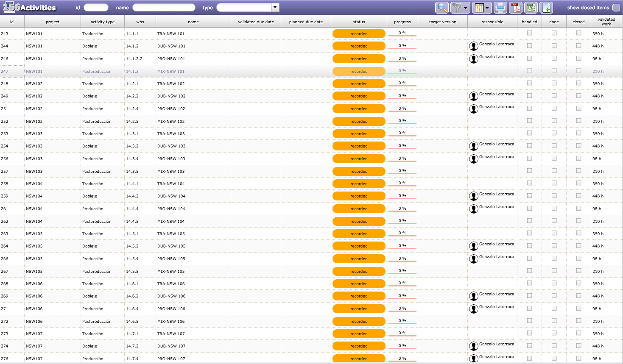Toggle the show closed items checkbox
The height and width of the screenshot is (364, 623).
click(616, 8)
